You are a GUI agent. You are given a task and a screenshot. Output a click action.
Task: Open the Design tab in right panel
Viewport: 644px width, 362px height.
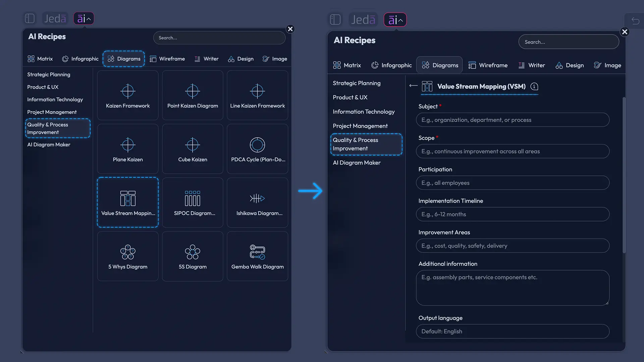pyautogui.click(x=570, y=65)
